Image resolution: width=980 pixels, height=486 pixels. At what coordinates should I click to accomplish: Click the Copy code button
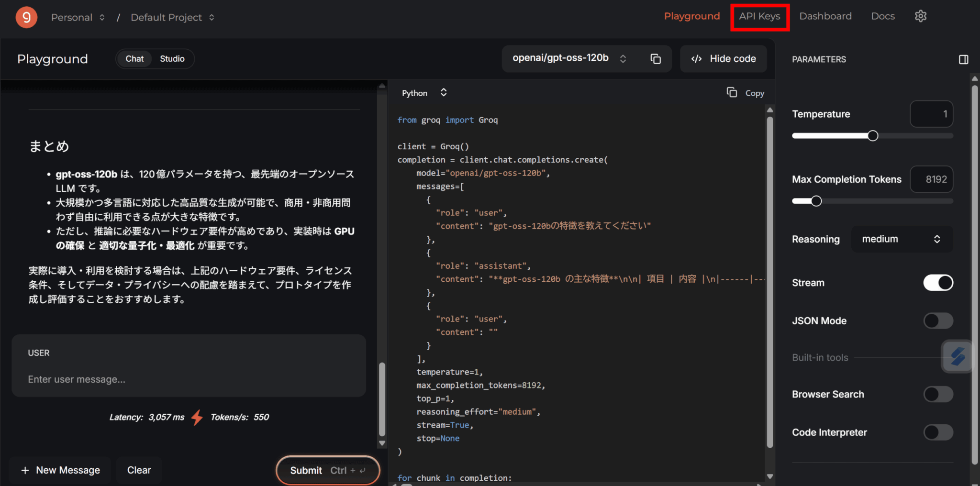(x=745, y=93)
